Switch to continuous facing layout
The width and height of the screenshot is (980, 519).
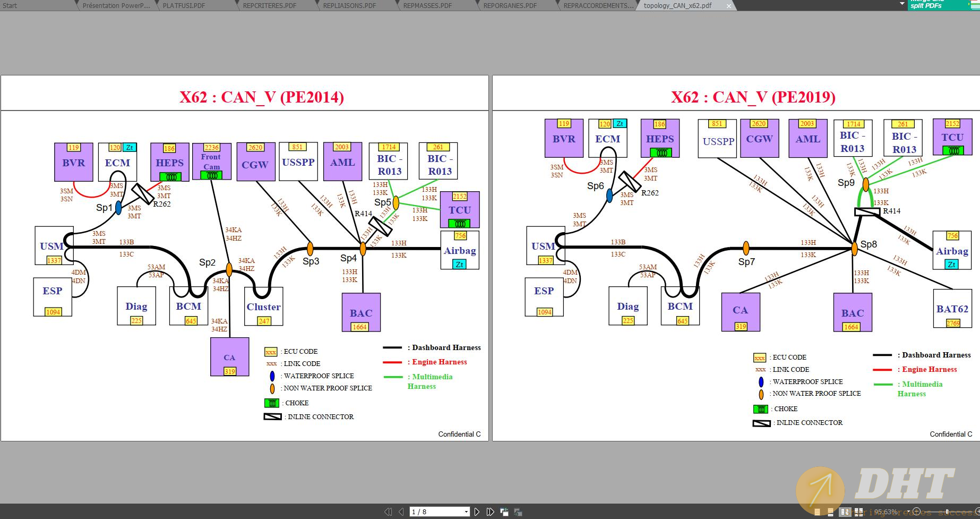tap(858, 512)
